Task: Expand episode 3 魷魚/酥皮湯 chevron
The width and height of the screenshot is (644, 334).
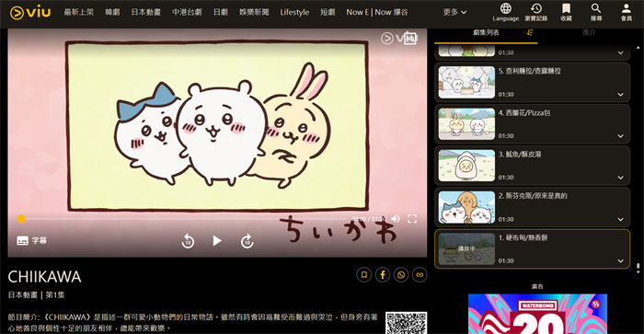Action: tap(621, 178)
